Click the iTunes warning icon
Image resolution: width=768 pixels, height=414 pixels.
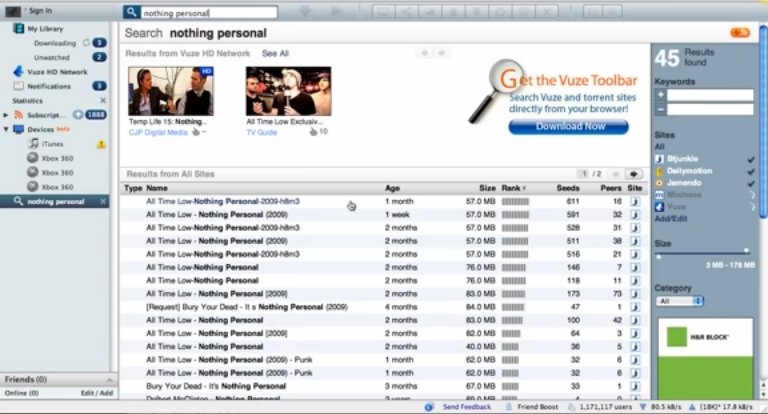[x=101, y=144]
